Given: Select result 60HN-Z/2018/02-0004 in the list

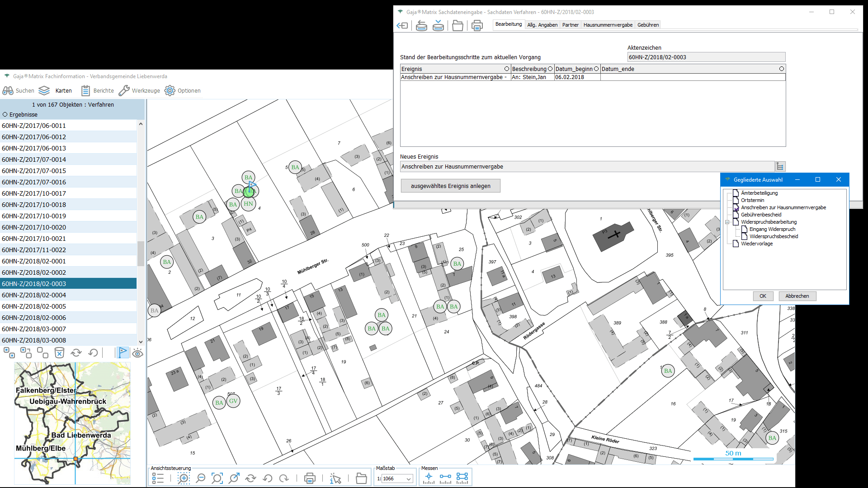Looking at the screenshot, I should [34, 295].
